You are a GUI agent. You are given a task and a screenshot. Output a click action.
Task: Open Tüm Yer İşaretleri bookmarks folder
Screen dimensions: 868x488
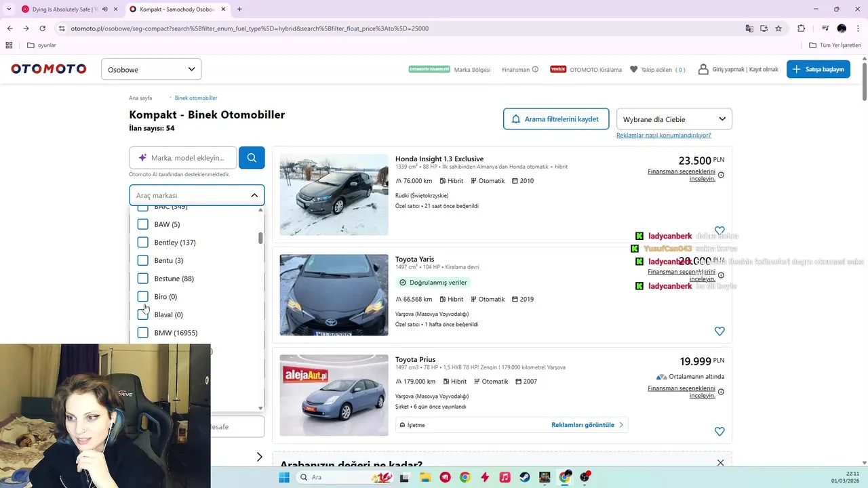click(x=835, y=45)
